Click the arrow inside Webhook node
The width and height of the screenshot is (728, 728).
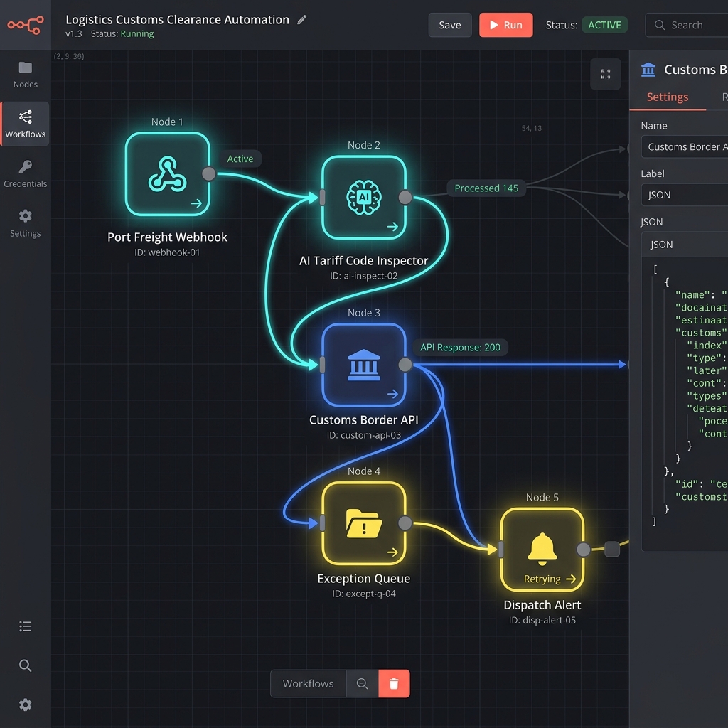(196, 203)
